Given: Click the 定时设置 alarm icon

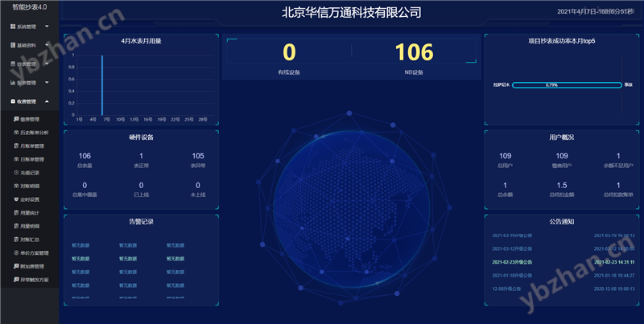Looking at the screenshot, I should [x=16, y=199].
